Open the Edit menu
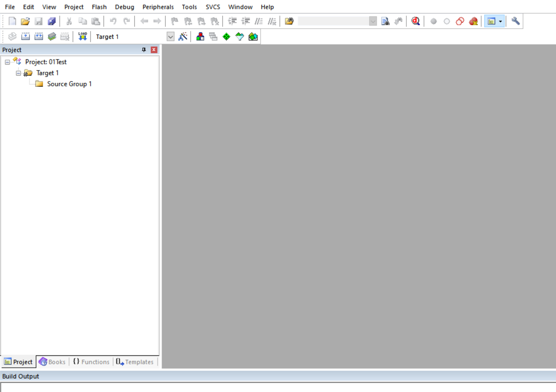 tap(29, 7)
